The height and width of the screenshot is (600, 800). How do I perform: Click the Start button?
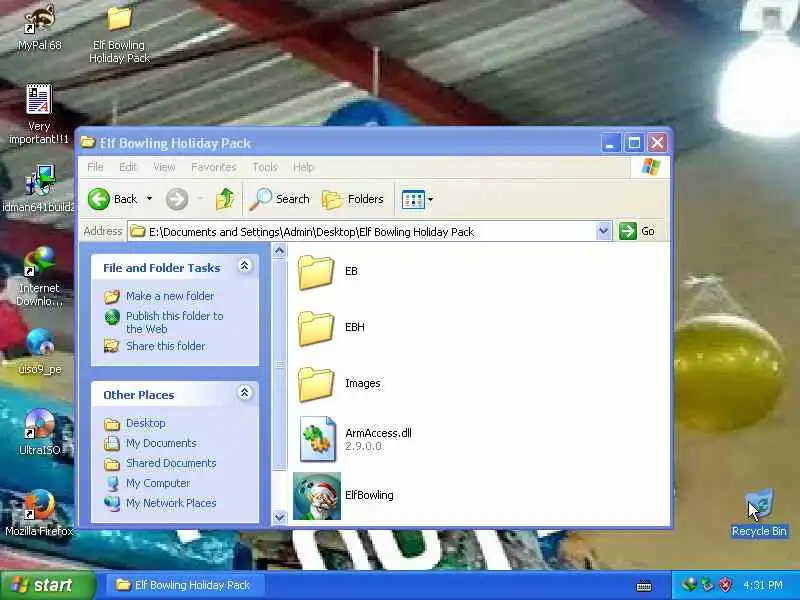(48, 585)
